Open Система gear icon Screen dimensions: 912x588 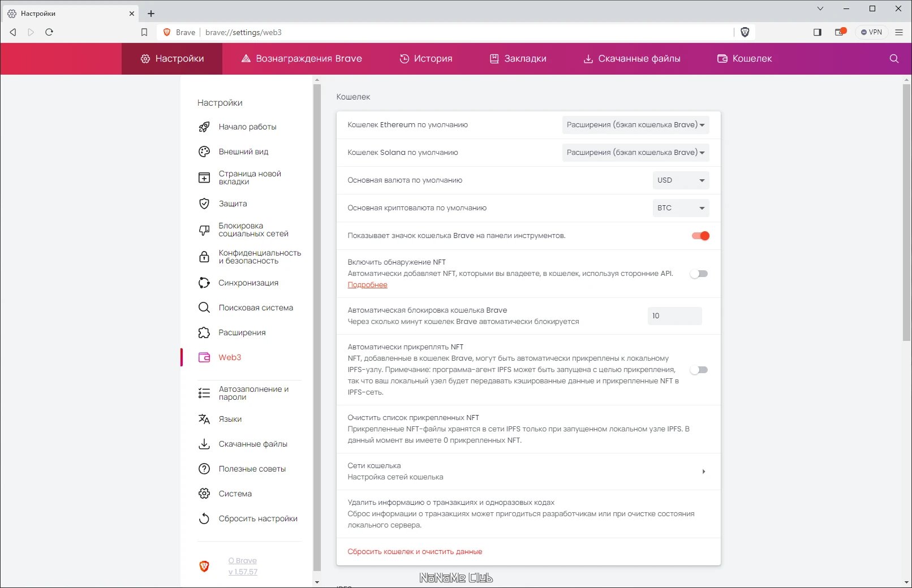click(204, 494)
